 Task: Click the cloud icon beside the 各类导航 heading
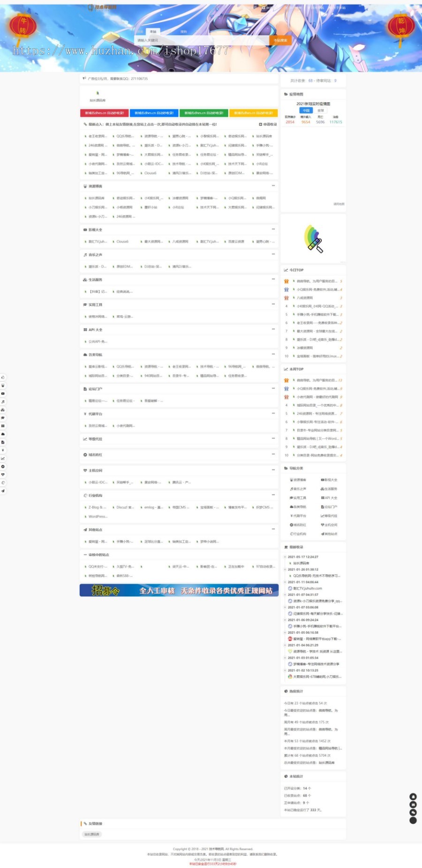coord(85,355)
